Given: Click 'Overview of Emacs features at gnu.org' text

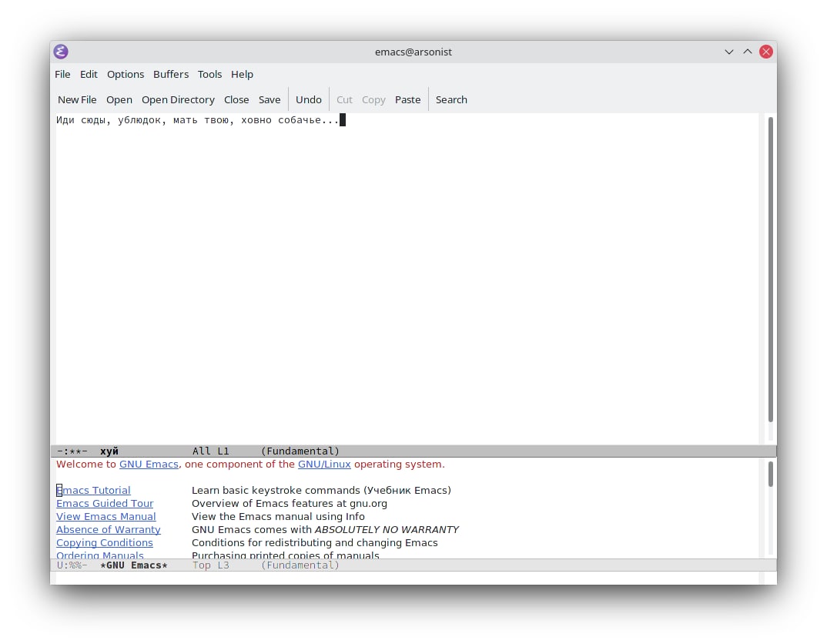Looking at the screenshot, I should pyautogui.click(x=290, y=504).
